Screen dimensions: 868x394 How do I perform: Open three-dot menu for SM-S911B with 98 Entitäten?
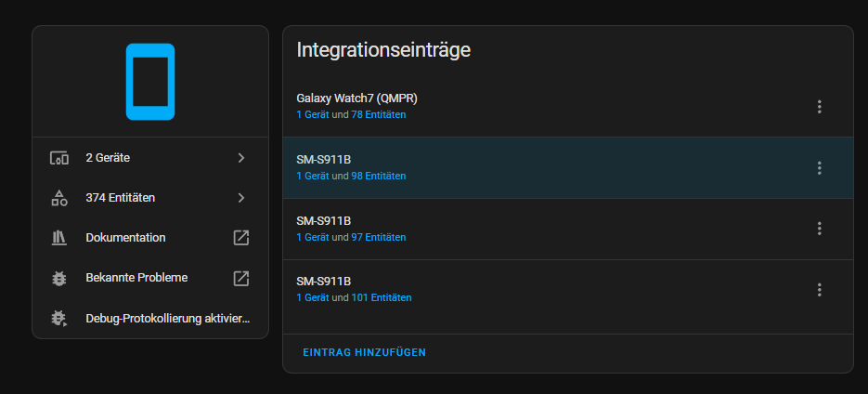[819, 168]
